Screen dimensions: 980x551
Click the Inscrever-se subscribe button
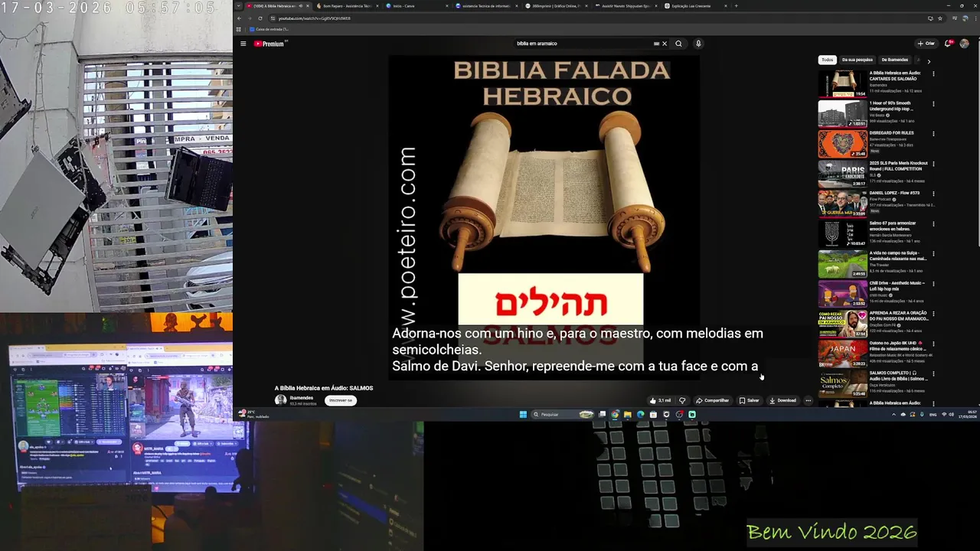341,400
